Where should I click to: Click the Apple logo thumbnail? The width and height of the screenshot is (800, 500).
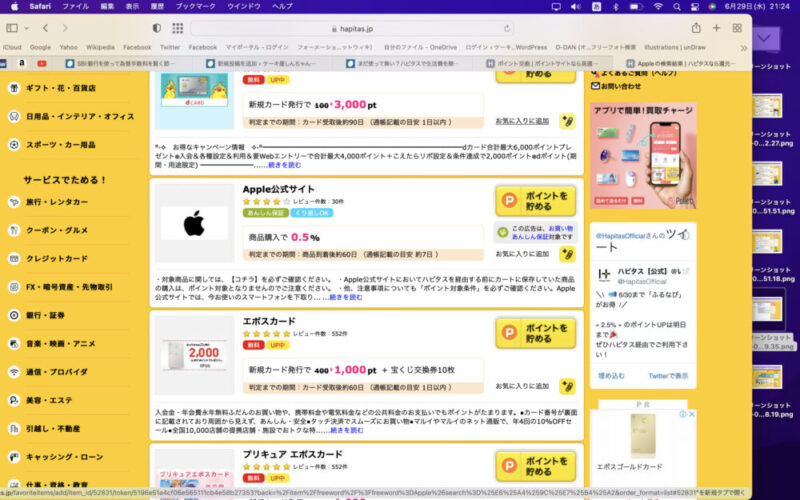[194, 223]
